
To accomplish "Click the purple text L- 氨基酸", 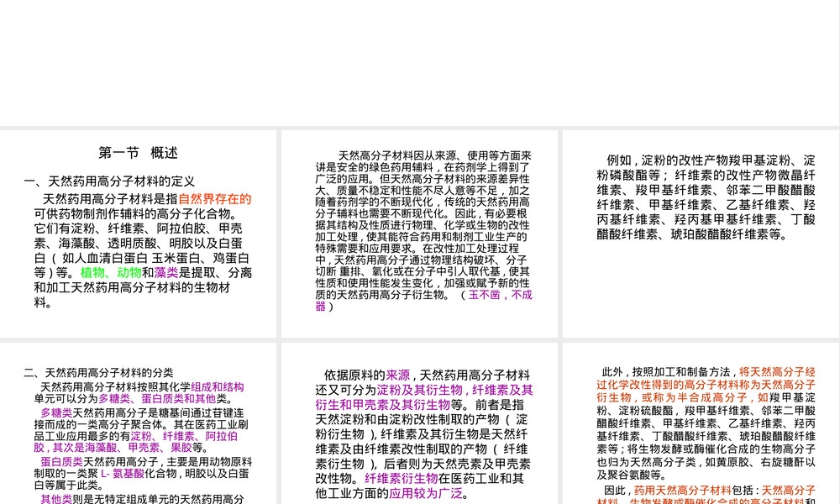I will [122, 474].
